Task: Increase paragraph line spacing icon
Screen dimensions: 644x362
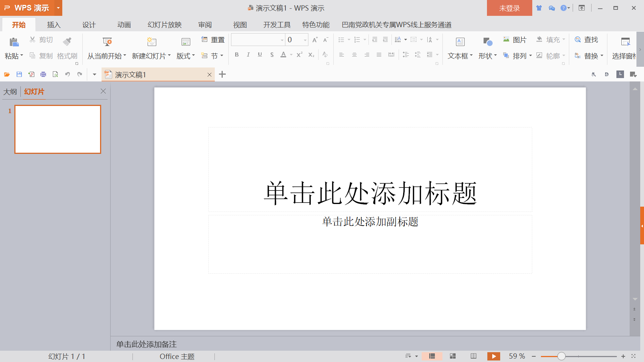Action: point(406,55)
